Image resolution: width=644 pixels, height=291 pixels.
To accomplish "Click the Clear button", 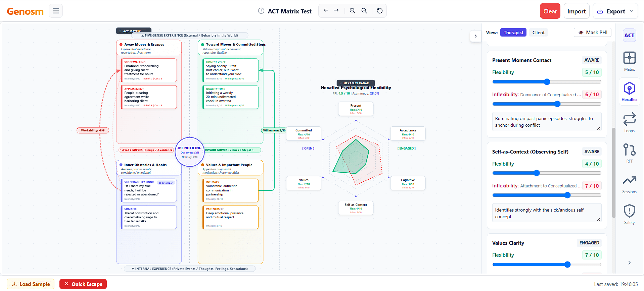I will [550, 11].
